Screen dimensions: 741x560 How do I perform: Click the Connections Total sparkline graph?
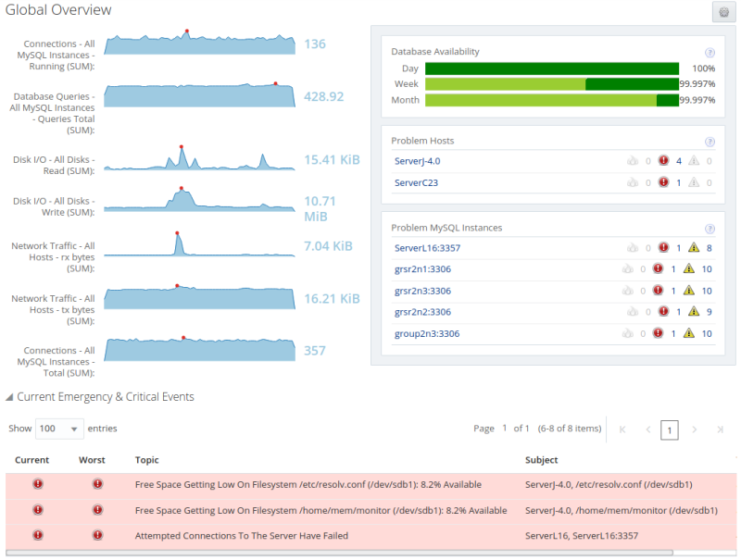click(x=199, y=349)
